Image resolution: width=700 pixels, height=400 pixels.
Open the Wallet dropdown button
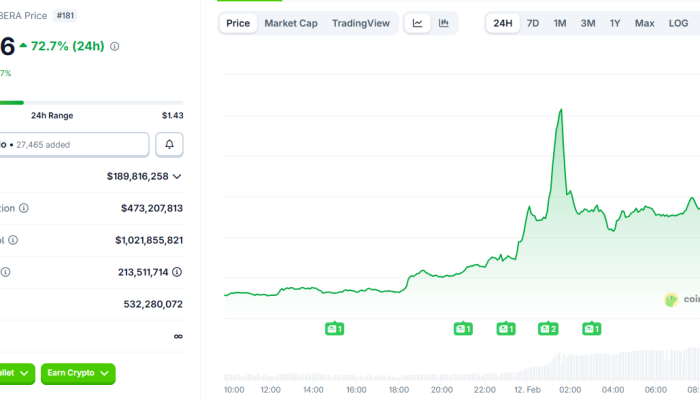17,373
